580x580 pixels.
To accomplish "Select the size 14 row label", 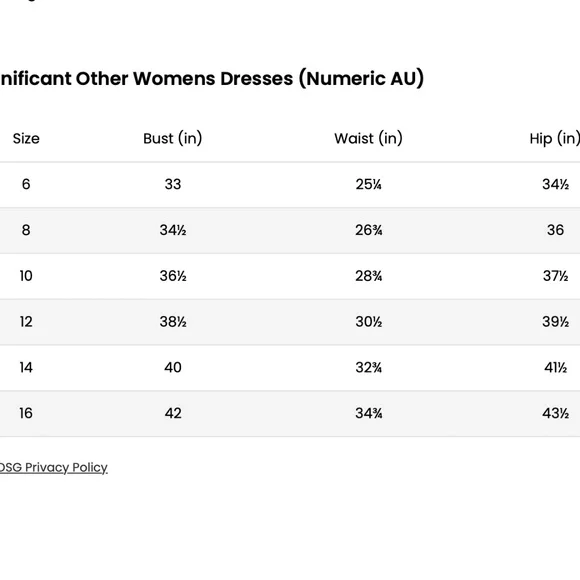I will [x=26, y=368].
